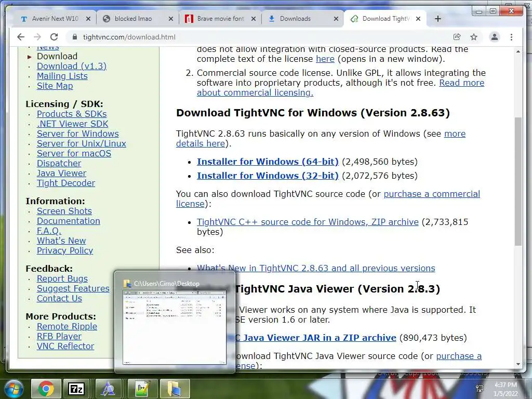Click the network tray icon
532x399 pixels.
pyautogui.click(x=480, y=389)
